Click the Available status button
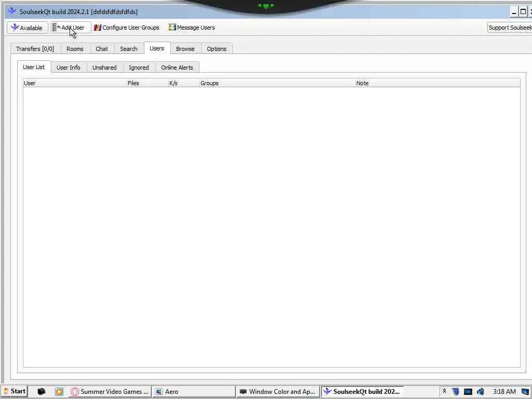Image resolution: width=532 pixels, height=399 pixels. click(x=27, y=28)
